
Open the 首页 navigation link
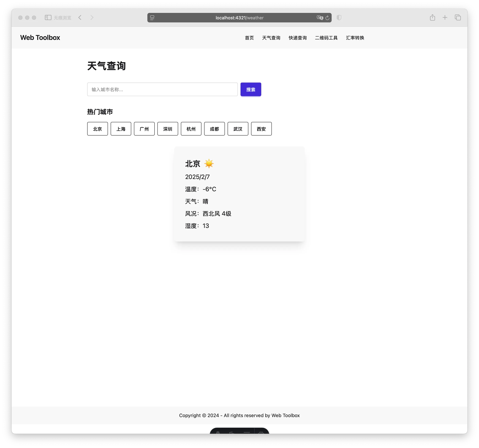tap(249, 38)
